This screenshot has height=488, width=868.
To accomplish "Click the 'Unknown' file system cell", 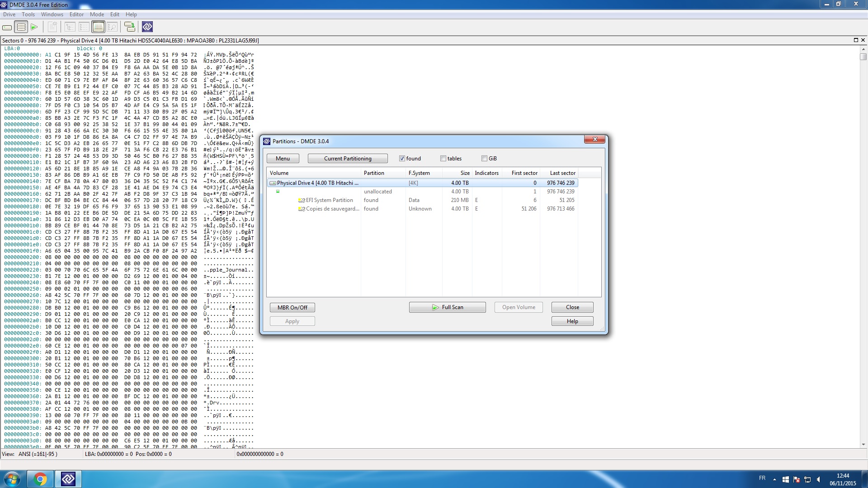I will [x=420, y=209].
